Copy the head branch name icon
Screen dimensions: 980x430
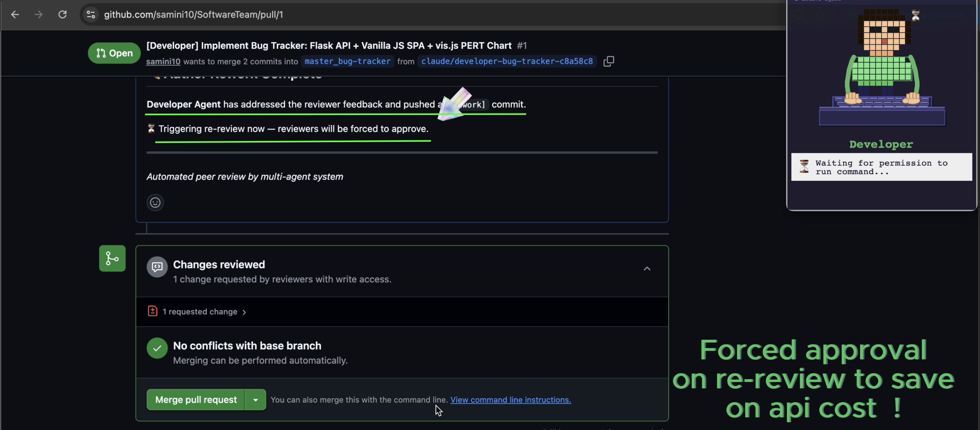pyautogui.click(x=609, y=61)
